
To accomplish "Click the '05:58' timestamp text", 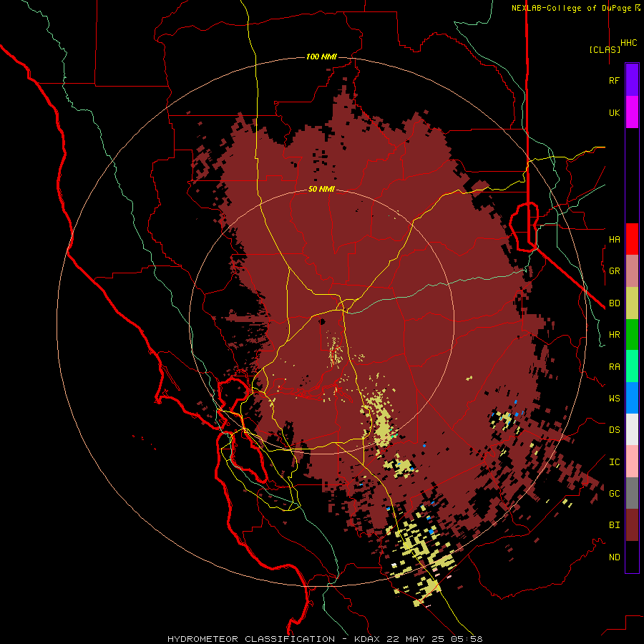I will [466, 639].
